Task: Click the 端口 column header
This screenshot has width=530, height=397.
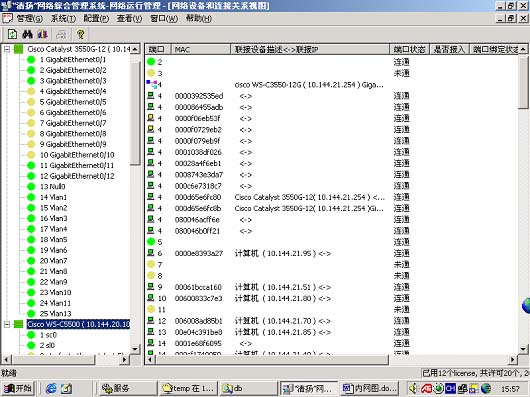Action: (158, 50)
